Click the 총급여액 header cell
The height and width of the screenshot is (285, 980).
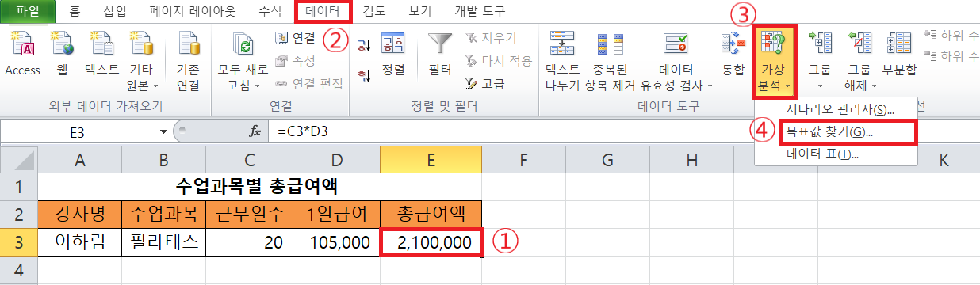431,214
